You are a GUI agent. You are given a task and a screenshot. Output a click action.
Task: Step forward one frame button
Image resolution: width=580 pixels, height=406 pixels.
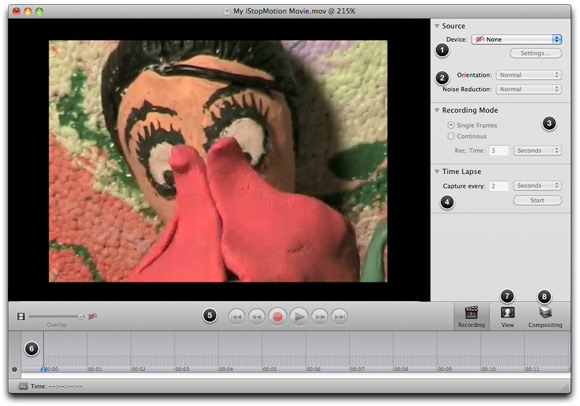(320, 317)
